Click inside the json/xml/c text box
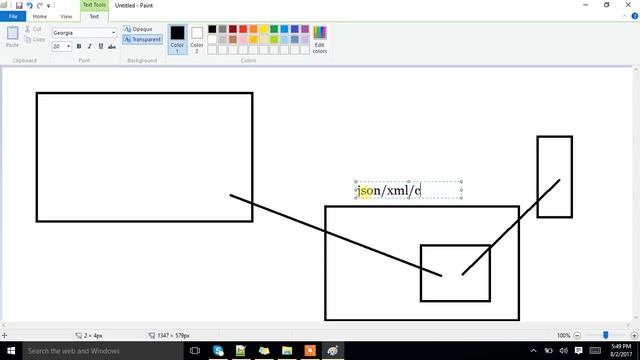This screenshot has height=360, width=640. click(409, 190)
